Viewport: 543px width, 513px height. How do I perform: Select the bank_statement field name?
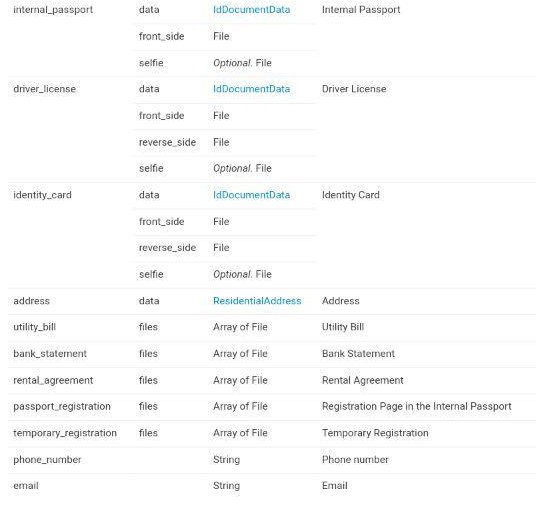click(50, 354)
